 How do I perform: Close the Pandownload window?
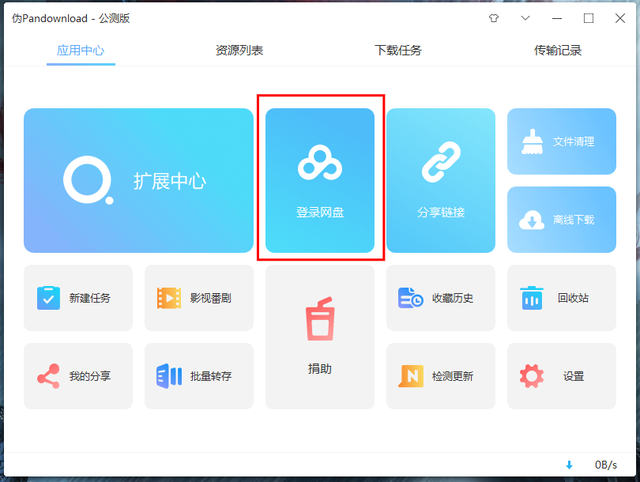point(620,18)
